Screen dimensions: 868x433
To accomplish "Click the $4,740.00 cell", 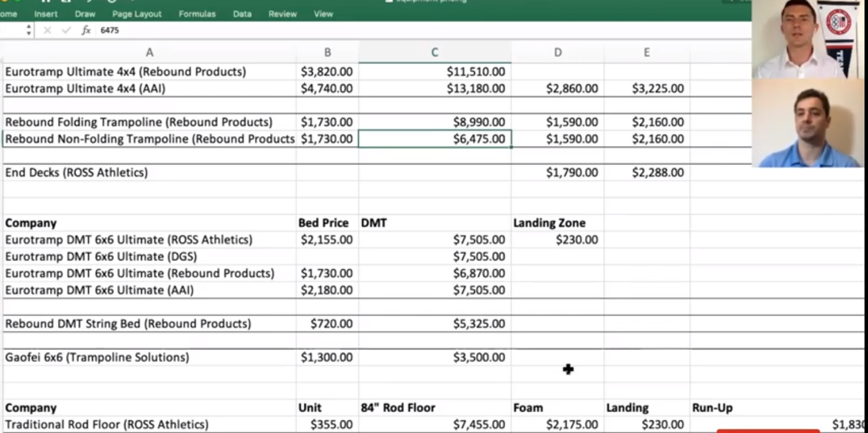I will coord(327,88).
